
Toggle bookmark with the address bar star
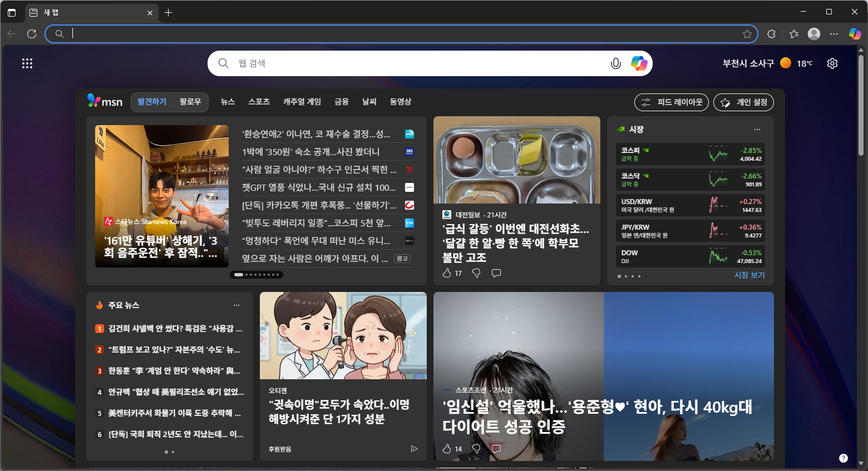point(747,34)
